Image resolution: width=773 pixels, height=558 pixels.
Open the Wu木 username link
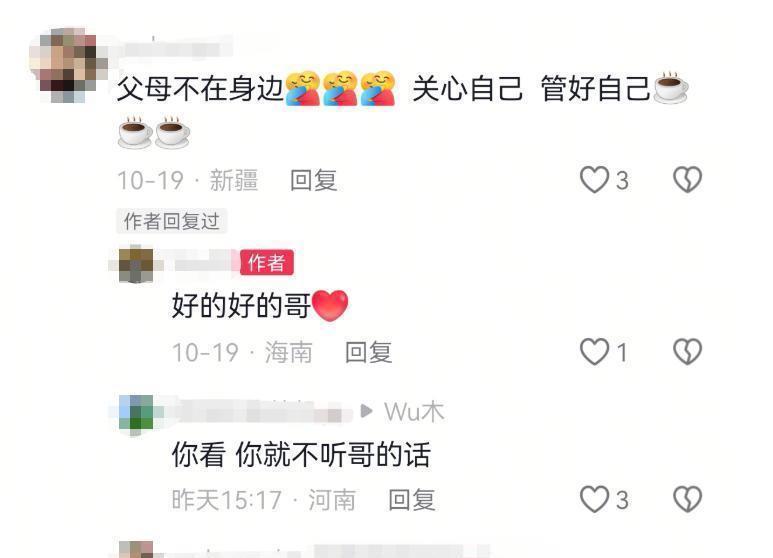point(414,412)
